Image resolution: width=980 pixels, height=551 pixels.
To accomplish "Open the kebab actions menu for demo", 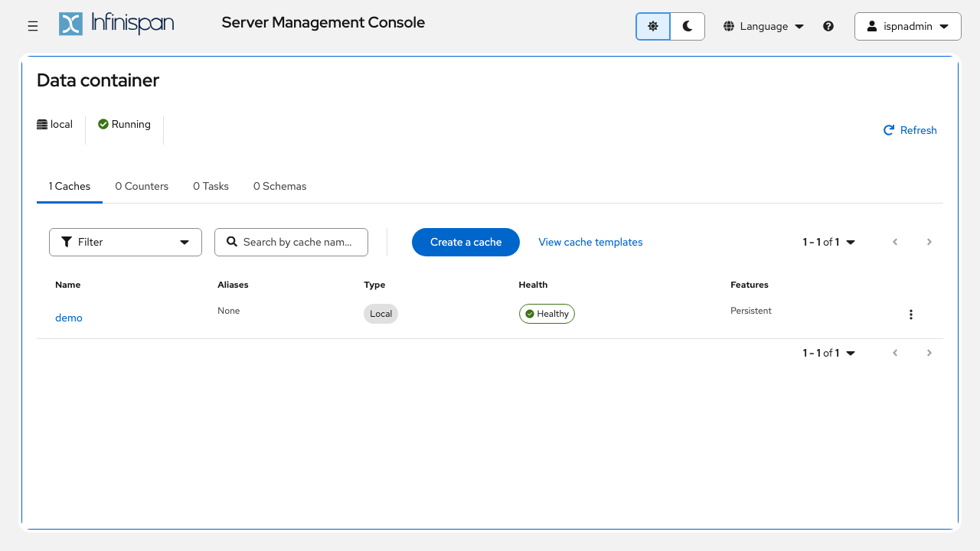I will [911, 315].
